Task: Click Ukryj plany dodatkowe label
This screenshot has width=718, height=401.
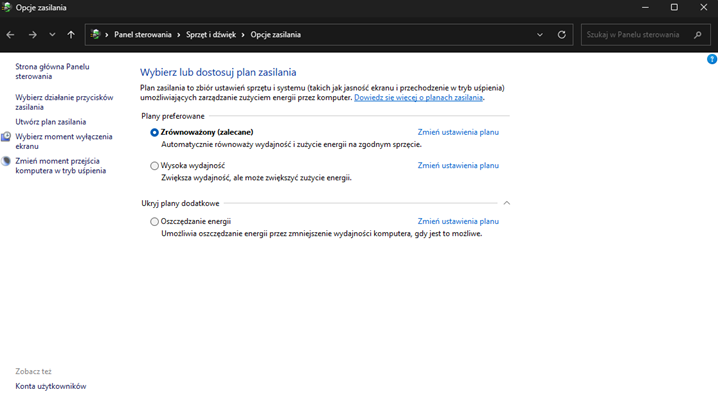Action: click(180, 203)
